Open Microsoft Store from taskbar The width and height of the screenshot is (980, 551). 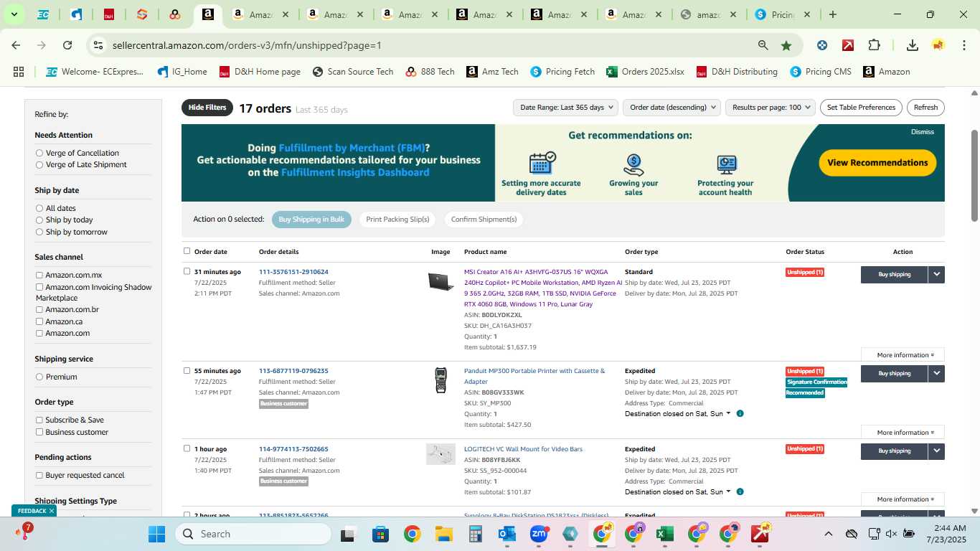click(x=380, y=534)
